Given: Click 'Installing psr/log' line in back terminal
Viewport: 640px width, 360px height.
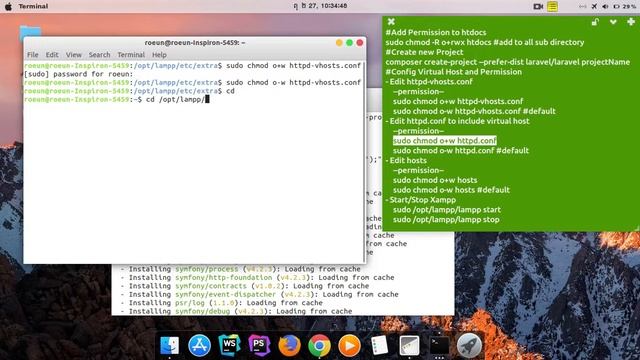Looking at the screenshot, I should [x=221, y=303].
